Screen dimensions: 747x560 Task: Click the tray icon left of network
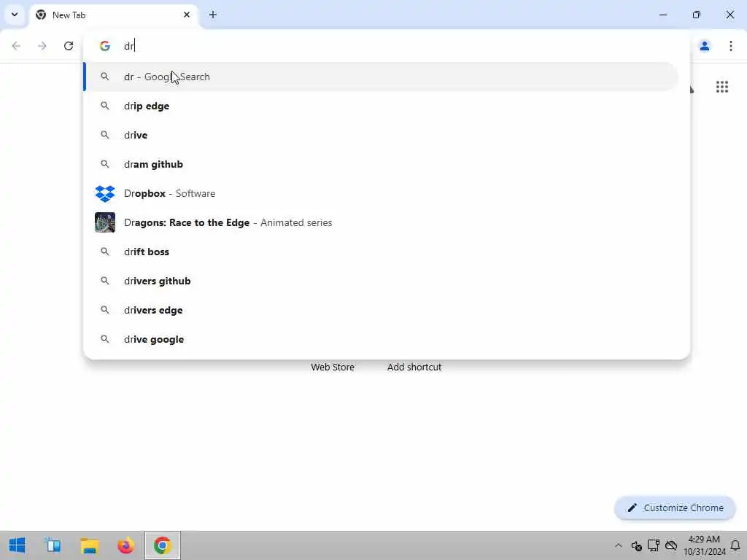click(636, 545)
